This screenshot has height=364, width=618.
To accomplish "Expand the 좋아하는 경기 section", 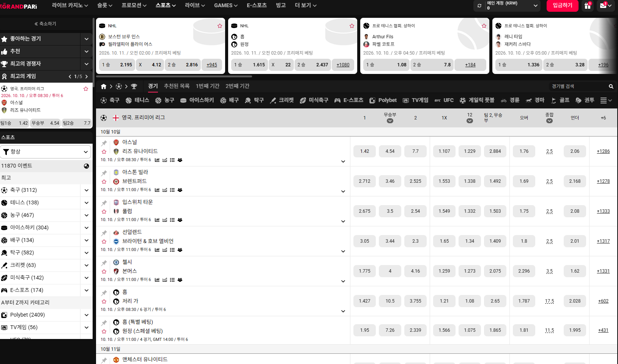I will tap(87, 39).
